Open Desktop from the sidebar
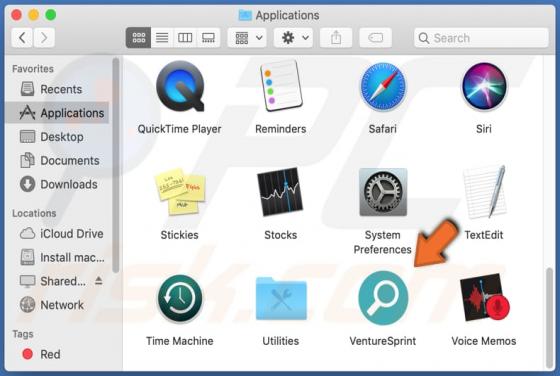Viewport: 560px width, 376px height. click(57, 137)
